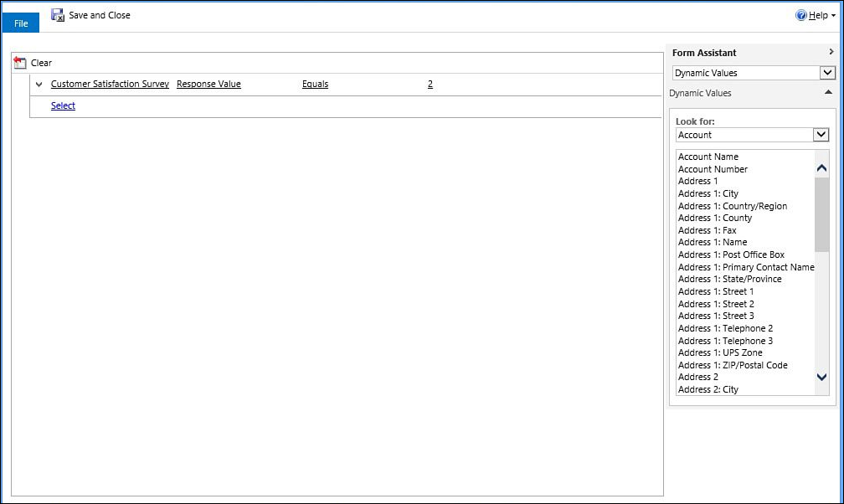Select Address 1: UPS Zone item
The image size is (844, 504).
click(x=720, y=352)
